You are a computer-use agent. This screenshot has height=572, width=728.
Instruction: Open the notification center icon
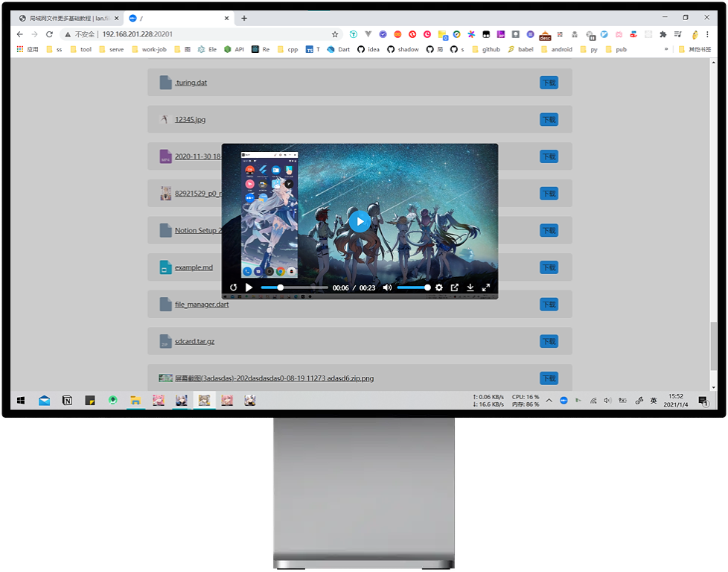[703, 401]
